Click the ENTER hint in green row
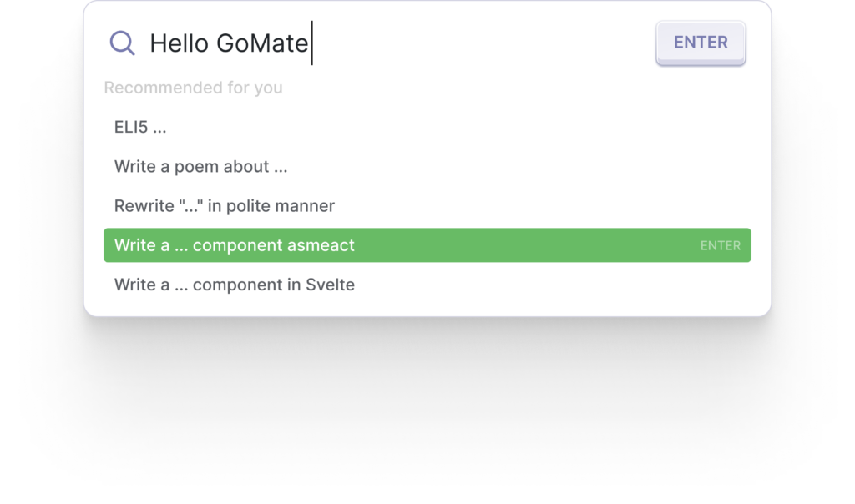 [721, 245]
